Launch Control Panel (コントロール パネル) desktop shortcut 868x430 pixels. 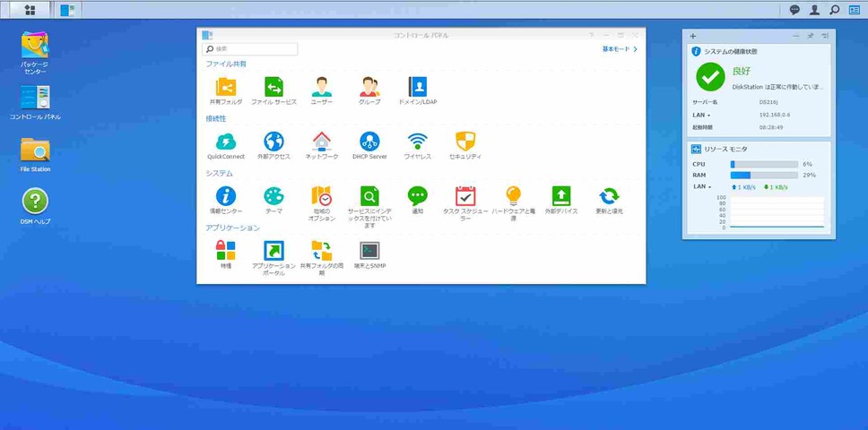tap(35, 98)
